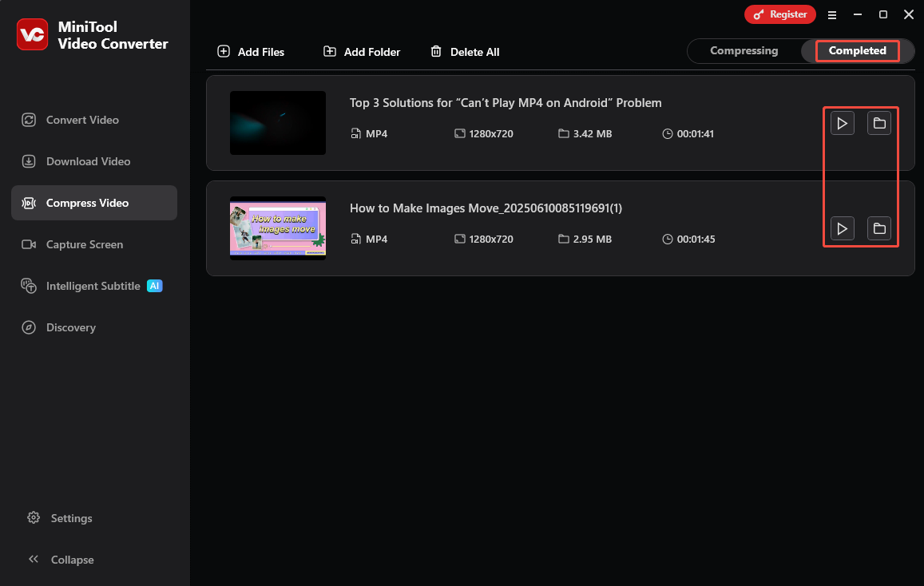
Task: Switch to the Compressing tab
Action: point(744,50)
